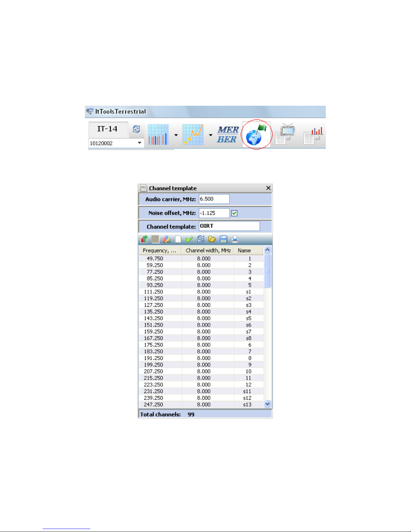This screenshot has height=532, width=411.
Task: Select the 207.250 frequency cell
Action: click(x=160, y=372)
